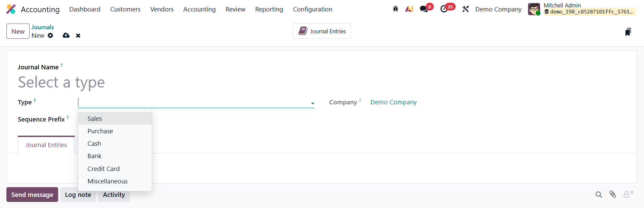Click the Journal Entries smart button
Screen dimensions: 644x208
point(322,31)
